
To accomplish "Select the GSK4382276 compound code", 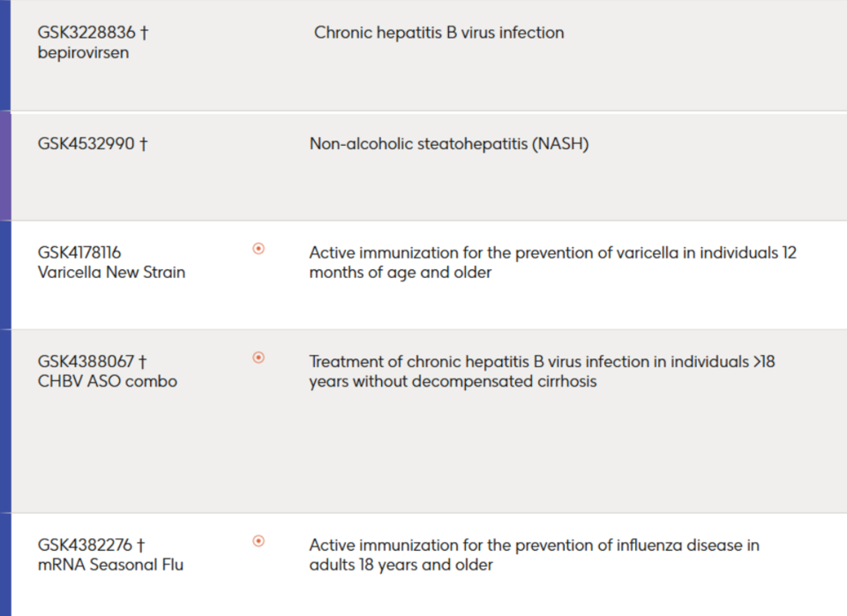I will (x=85, y=545).
